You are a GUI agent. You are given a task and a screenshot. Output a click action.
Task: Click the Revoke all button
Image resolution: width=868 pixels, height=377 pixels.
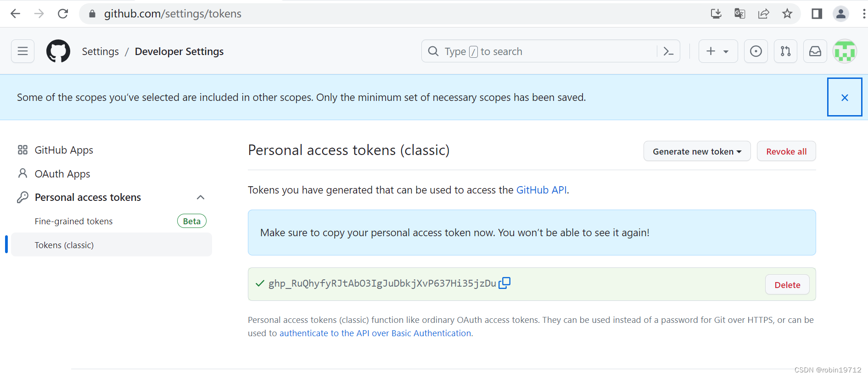pyautogui.click(x=786, y=151)
